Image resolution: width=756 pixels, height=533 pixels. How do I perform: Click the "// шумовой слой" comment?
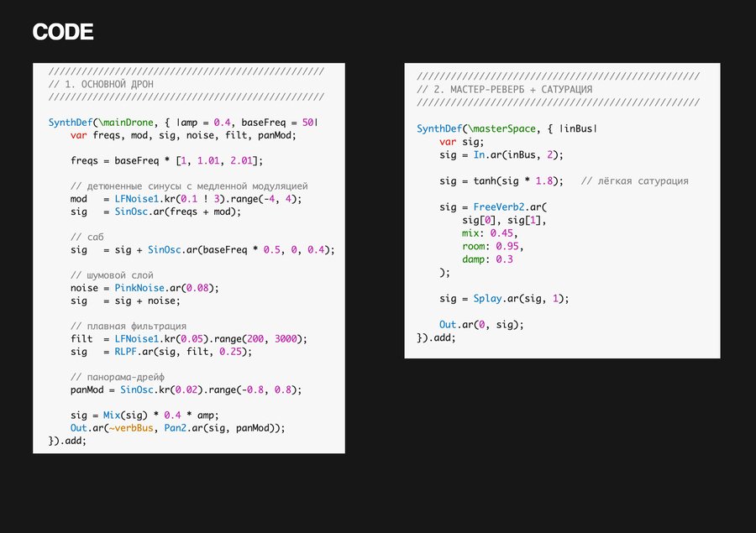pyautogui.click(x=112, y=275)
